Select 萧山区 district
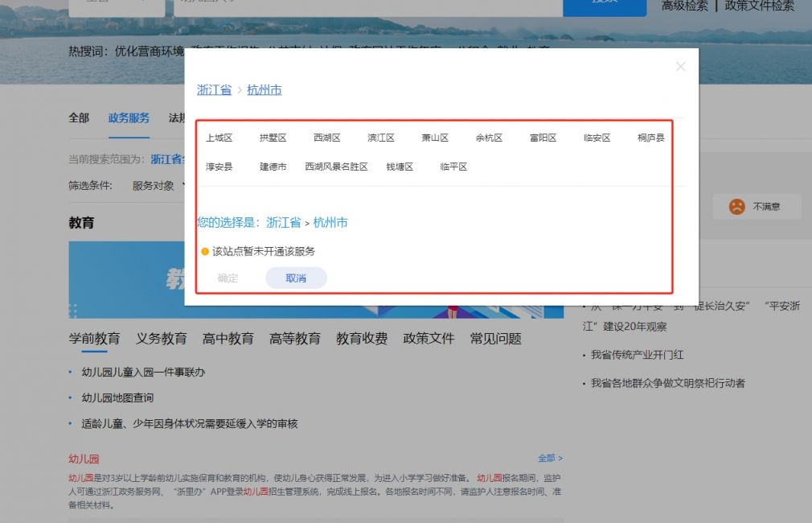Image resolution: width=812 pixels, height=523 pixels. [435, 138]
